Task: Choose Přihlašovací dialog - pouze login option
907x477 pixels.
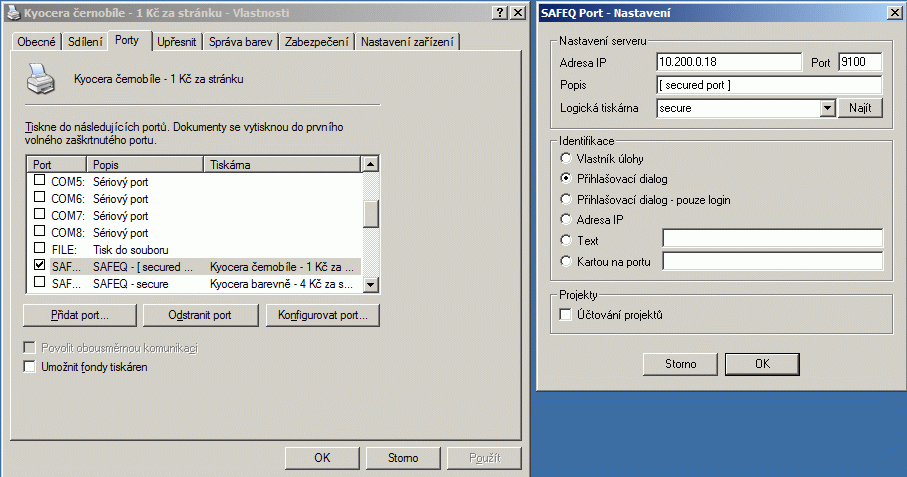Action: pyautogui.click(x=566, y=199)
